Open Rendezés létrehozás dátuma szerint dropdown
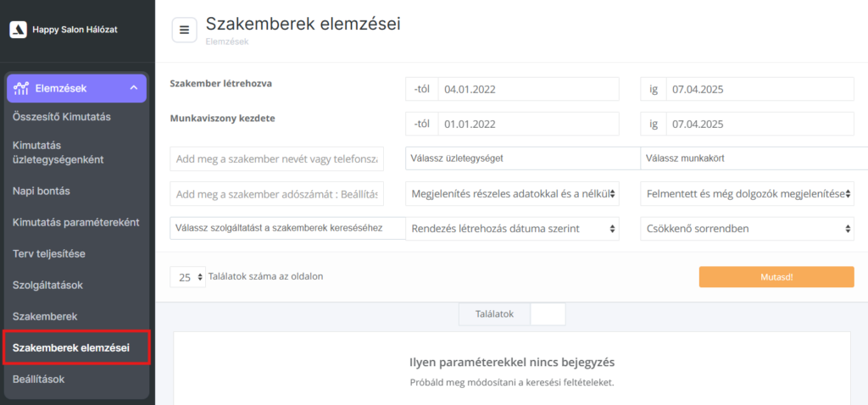The width and height of the screenshot is (868, 405). (x=512, y=229)
